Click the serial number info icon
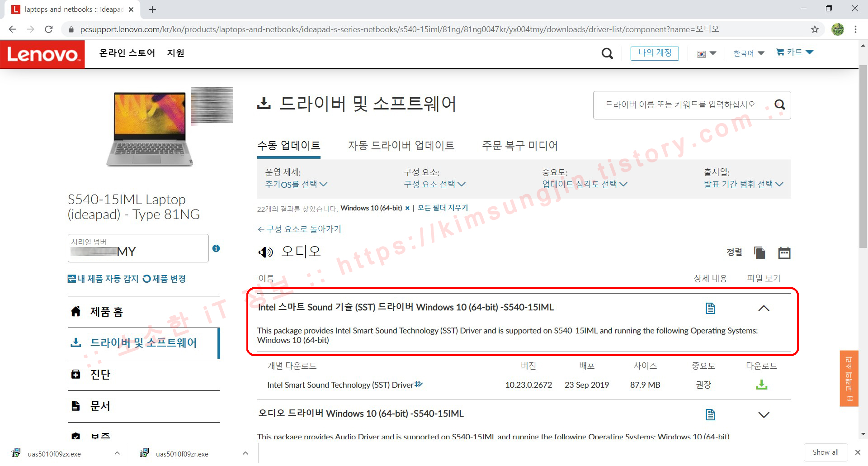This screenshot has height=466, width=868. [x=216, y=248]
